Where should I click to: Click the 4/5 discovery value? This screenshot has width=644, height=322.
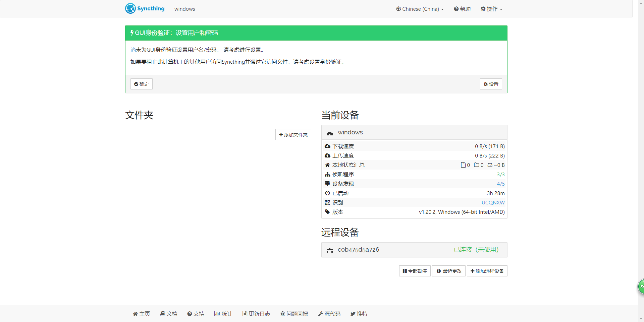pyautogui.click(x=500, y=184)
